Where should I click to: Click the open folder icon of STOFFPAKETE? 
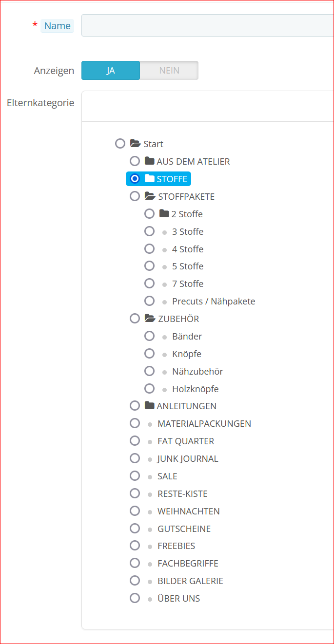[150, 196]
